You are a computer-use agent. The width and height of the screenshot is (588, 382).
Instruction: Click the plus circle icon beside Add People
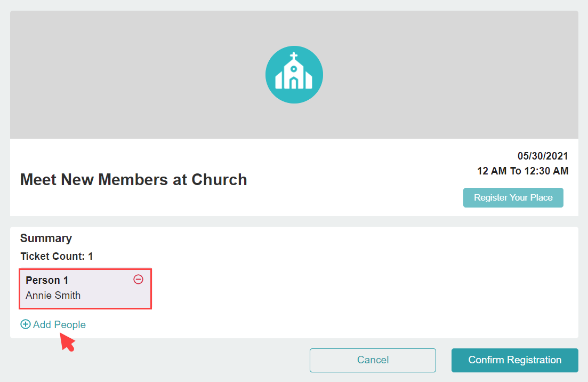(26, 324)
